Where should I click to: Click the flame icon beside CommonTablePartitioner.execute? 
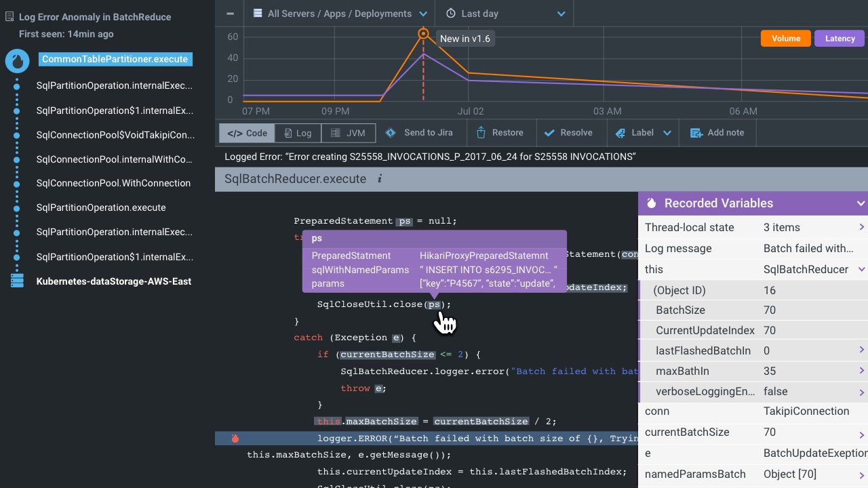[17, 61]
